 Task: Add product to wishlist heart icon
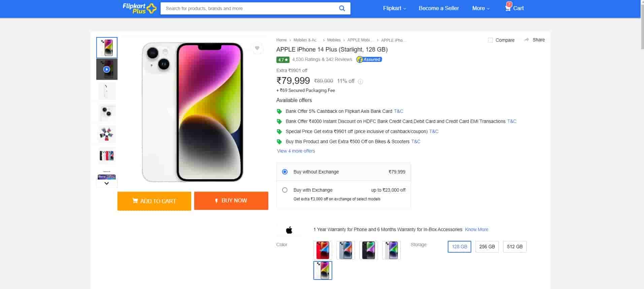click(257, 48)
